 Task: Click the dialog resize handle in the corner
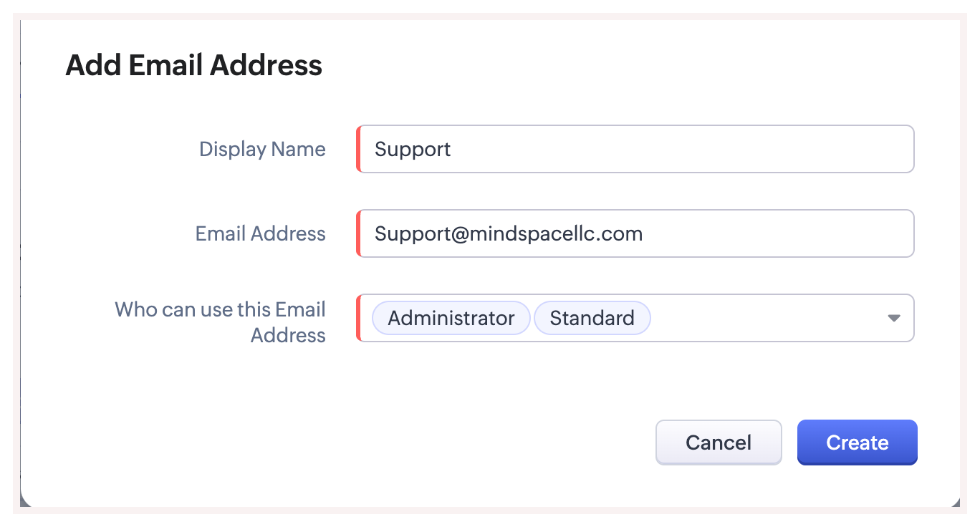(x=955, y=505)
